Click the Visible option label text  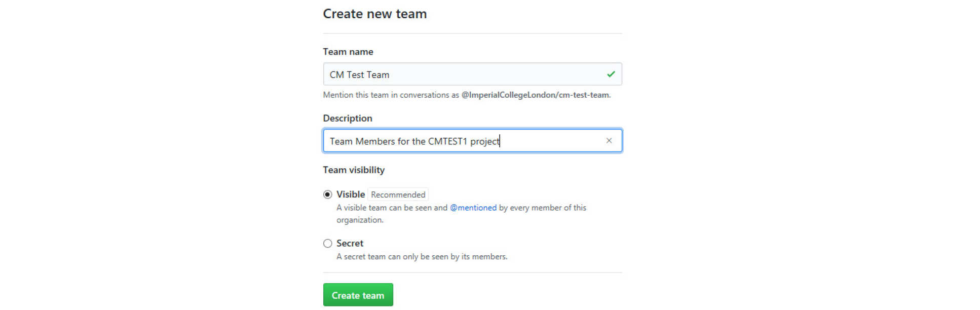[x=350, y=195]
